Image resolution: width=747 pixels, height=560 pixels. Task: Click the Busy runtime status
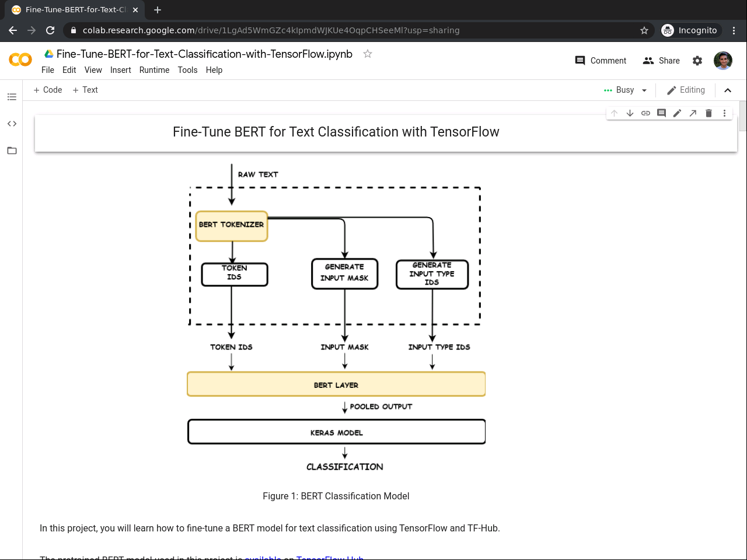(619, 90)
